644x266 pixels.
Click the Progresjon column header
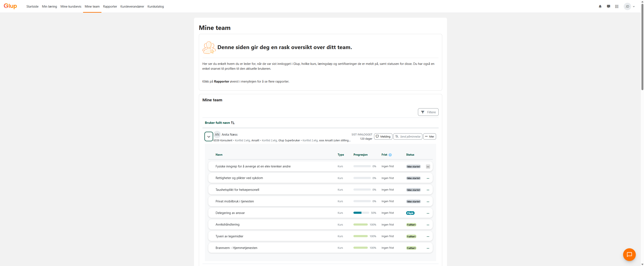point(361,155)
